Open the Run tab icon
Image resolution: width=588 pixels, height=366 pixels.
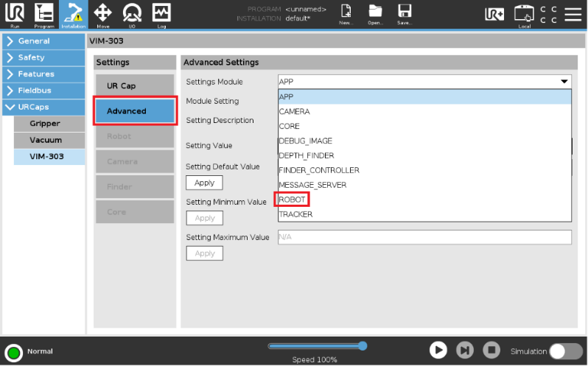click(x=15, y=15)
